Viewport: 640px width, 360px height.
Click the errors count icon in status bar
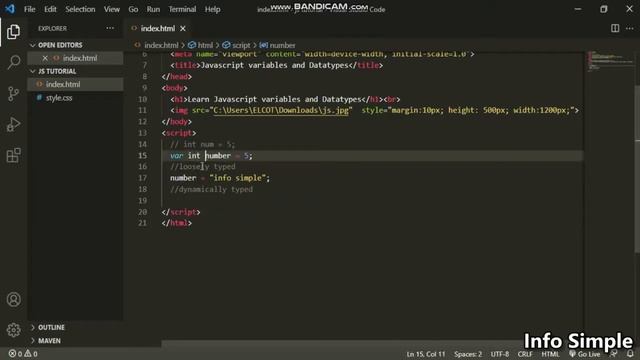click(15, 354)
